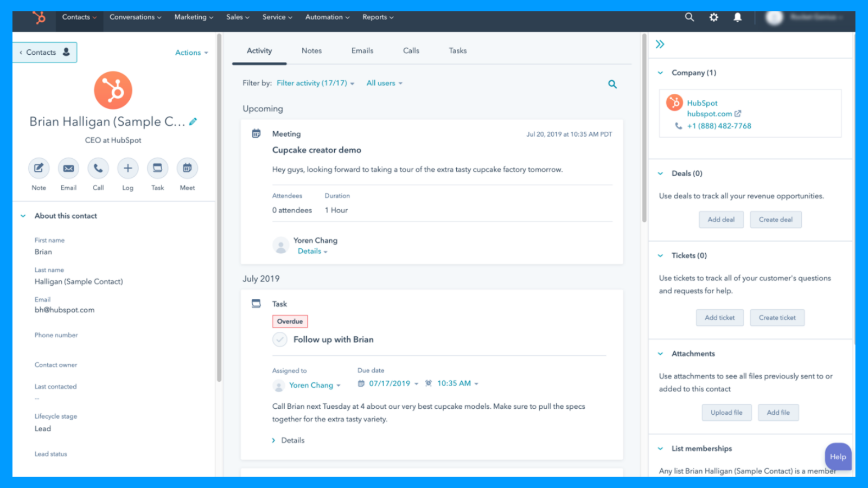This screenshot has width=868, height=488.
Task: Click Create deal button
Action: (x=776, y=220)
